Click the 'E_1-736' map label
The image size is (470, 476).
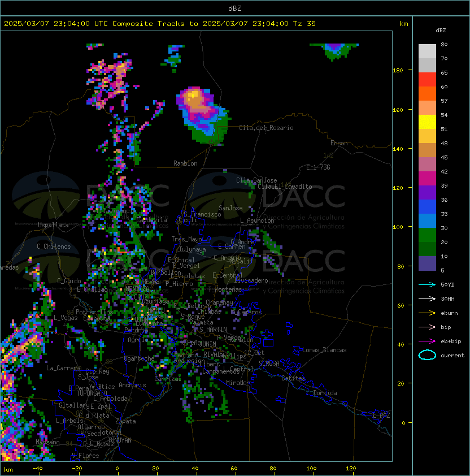coord(318,167)
